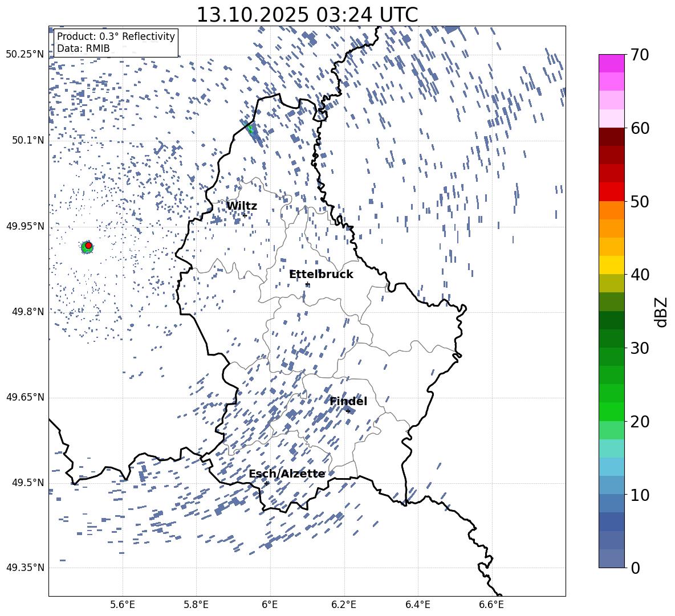Click the 49.35°N latitude label

tap(25, 568)
